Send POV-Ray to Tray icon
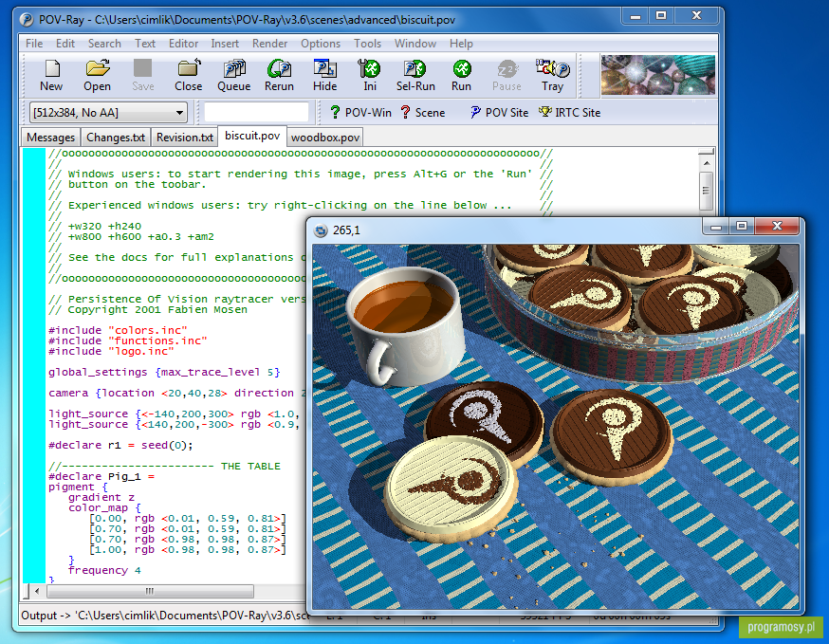The width and height of the screenshot is (829, 644). tap(552, 75)
